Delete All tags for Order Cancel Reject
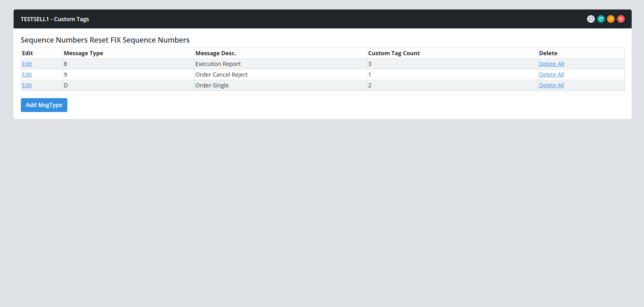Screen dimensions: 644x307 551,74
